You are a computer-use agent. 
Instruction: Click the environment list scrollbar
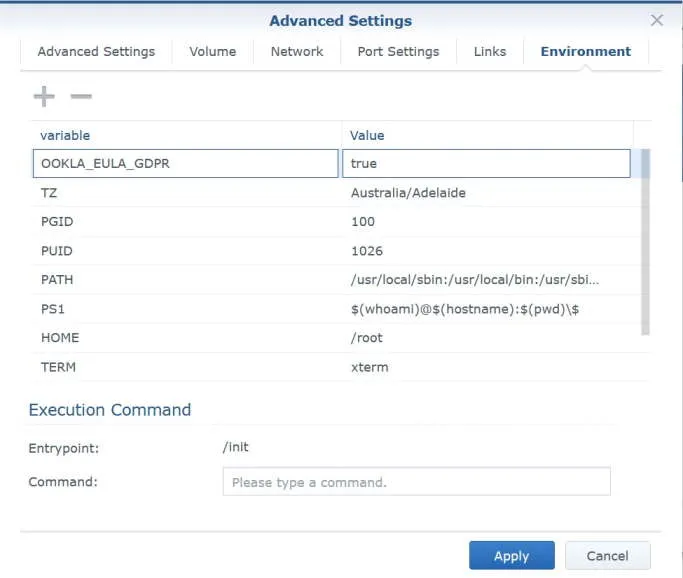[645, 240]
